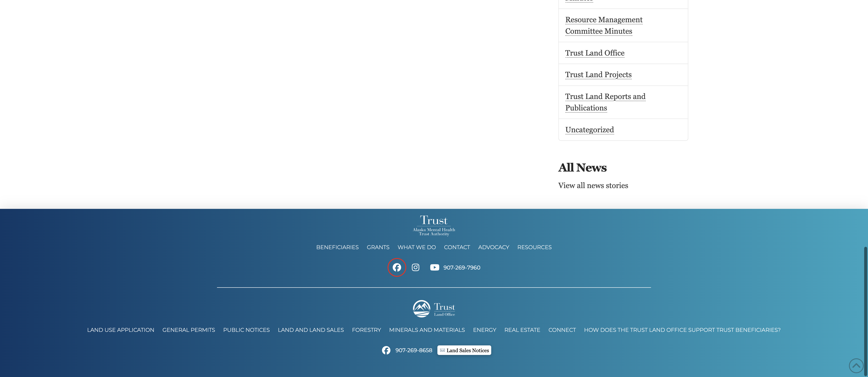
Task: Select the Uncategorized category link
Action: point(589,130)
